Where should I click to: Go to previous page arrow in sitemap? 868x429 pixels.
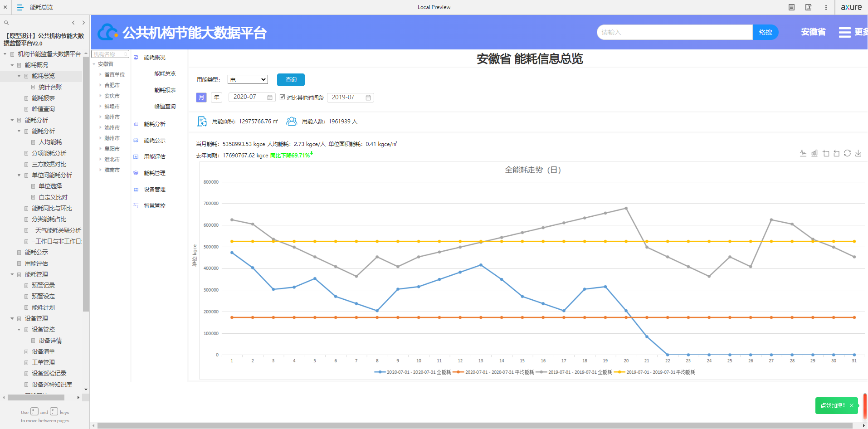coord(73,23)
